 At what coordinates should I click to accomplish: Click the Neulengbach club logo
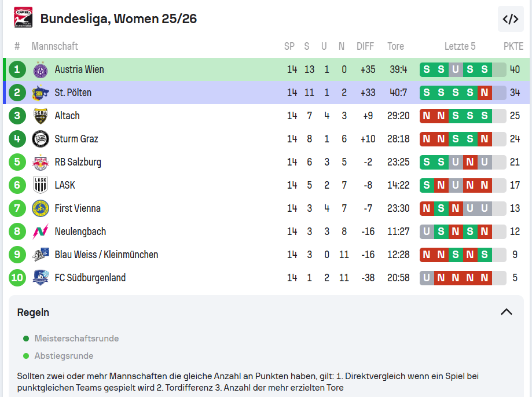(41, 231)
